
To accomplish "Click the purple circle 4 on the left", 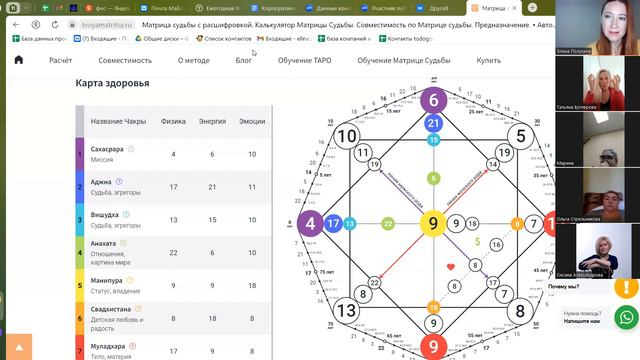I will click(310, 223).
